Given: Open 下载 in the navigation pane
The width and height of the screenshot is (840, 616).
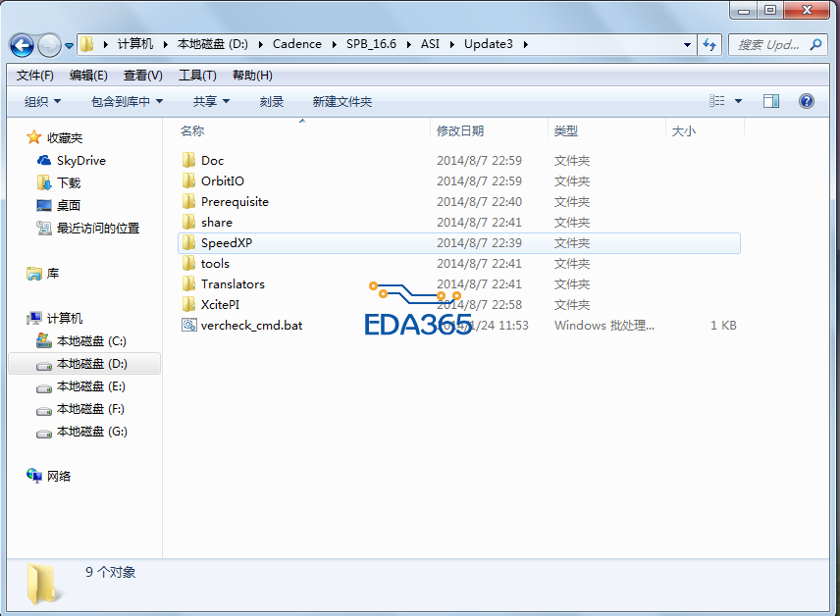Looking at the screenshot, I should click(x=69, y=183).
